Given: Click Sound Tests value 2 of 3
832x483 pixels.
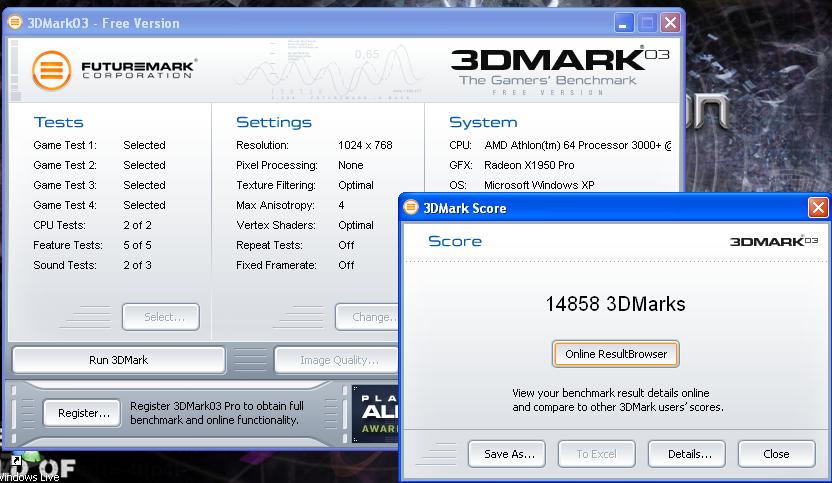Looking at the screenshot, I should (137, 265).
